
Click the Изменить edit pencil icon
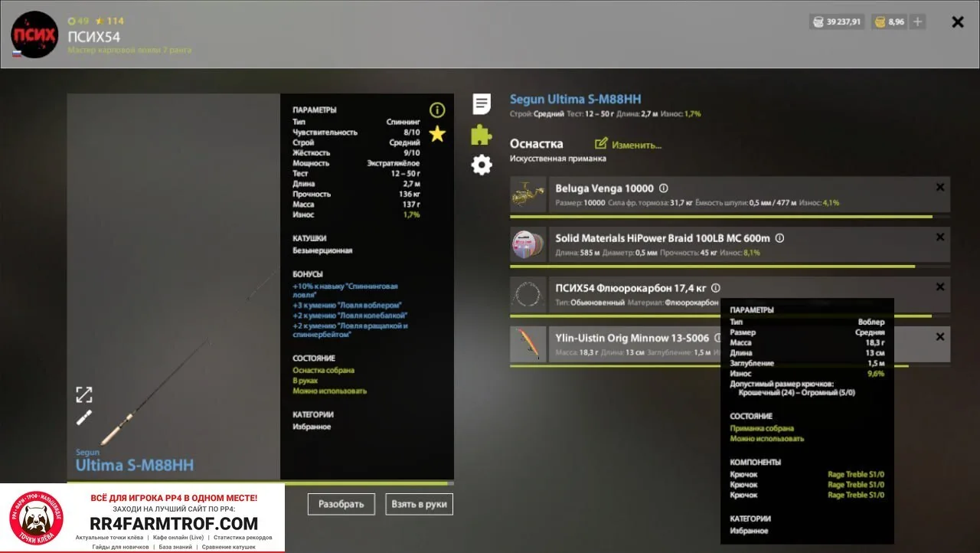601,143
